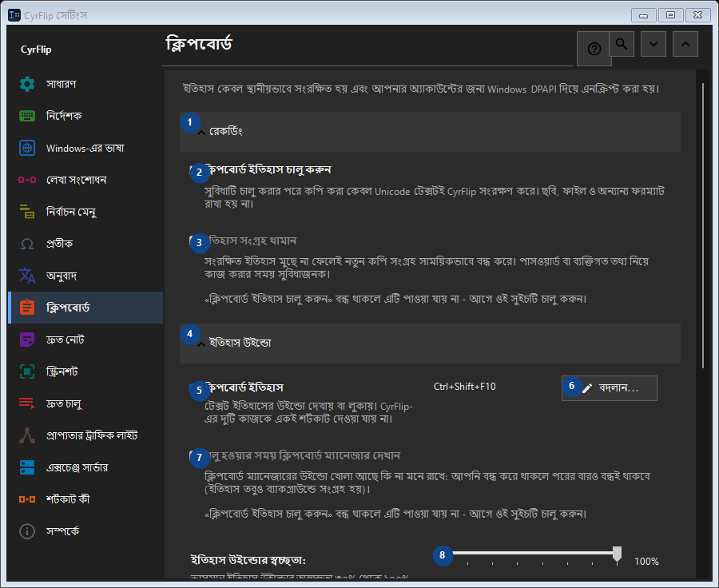Image resolution: width=719 pixels, height=588 pixels.
Task: Toggle চালু হওয়ার সময় ক্লিপবোর্ড ম্যানেজার দেখান
Action: (x=194, y=456)
